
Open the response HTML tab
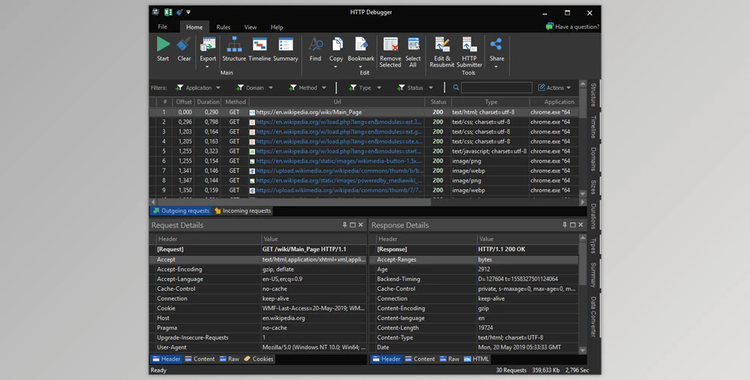[x=476, y=359]
